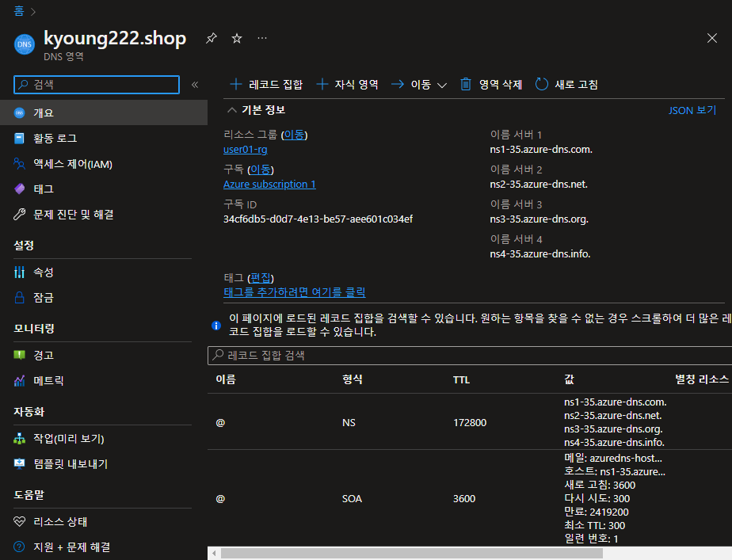Open 개요 overview menu item
This screenshot has width=732, height=560.
pyautogui.click(x=104, y=112)
